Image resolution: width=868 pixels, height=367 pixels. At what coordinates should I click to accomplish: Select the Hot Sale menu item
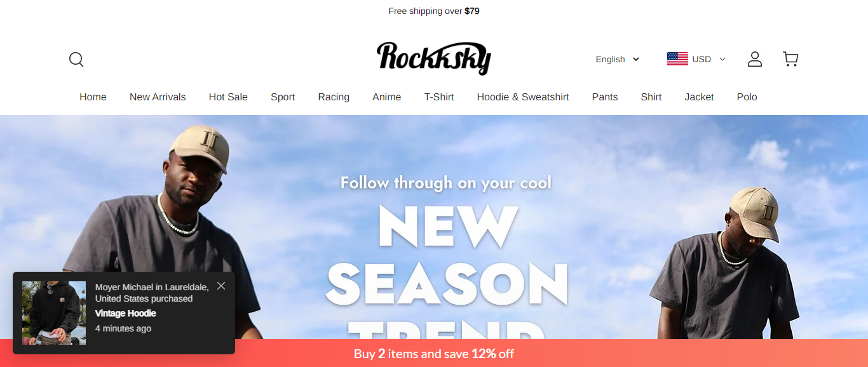point(228,97)
